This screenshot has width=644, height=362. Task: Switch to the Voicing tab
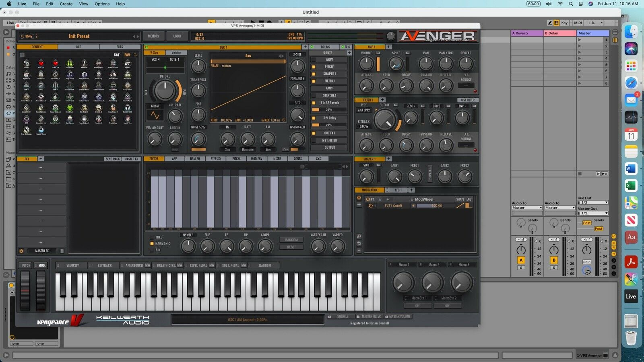click(176, 53)
